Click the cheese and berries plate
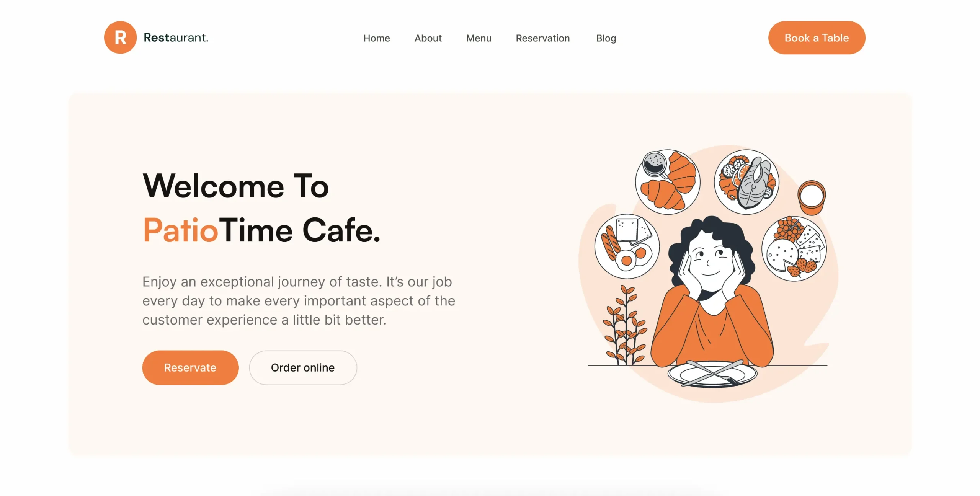The width and height of the screenshot is (980, 496). (x=794, y=249)
